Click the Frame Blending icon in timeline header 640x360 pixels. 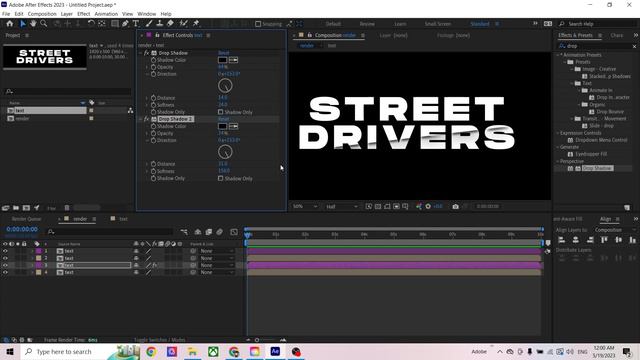click(209, 232)
